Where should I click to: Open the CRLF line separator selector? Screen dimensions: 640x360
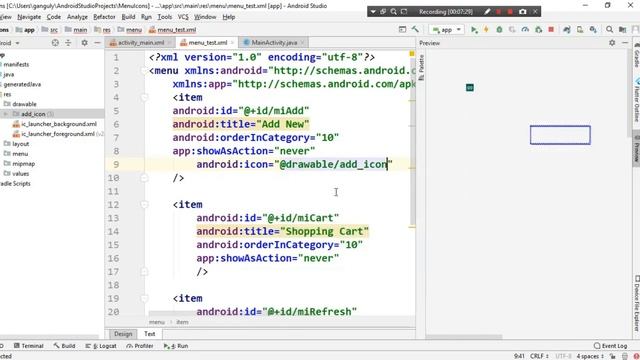(539, 356)
